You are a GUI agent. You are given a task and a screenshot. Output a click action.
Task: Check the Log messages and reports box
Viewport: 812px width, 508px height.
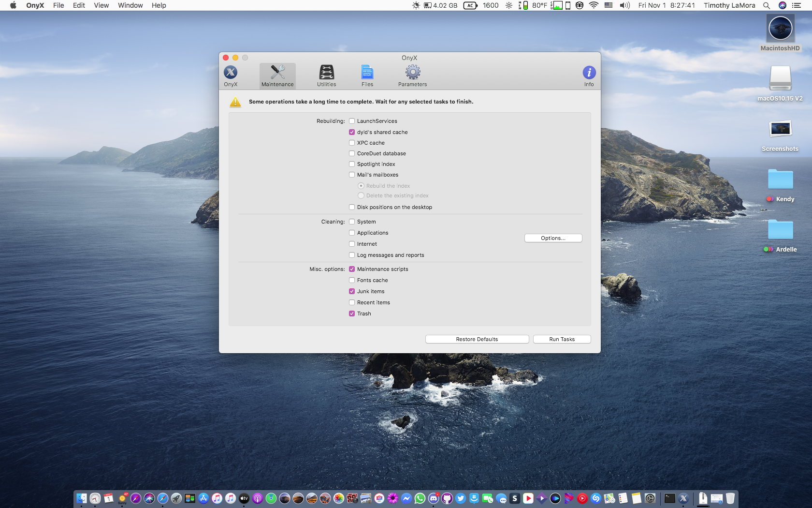(x=352, y=255)
